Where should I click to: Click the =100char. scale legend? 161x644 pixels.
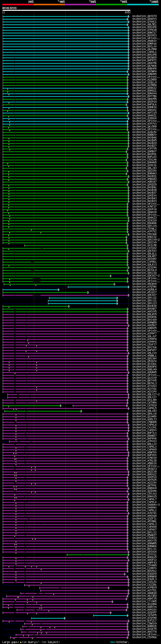click(120, 642)
